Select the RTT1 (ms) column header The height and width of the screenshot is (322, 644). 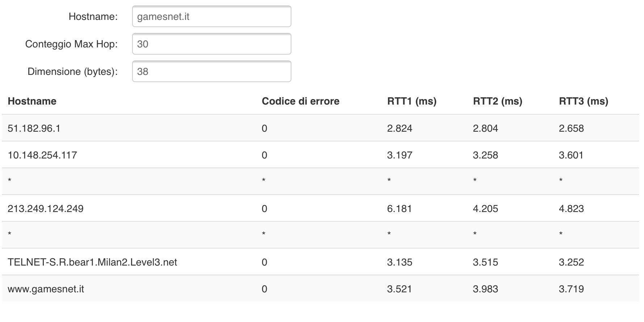tap(412, 101)
